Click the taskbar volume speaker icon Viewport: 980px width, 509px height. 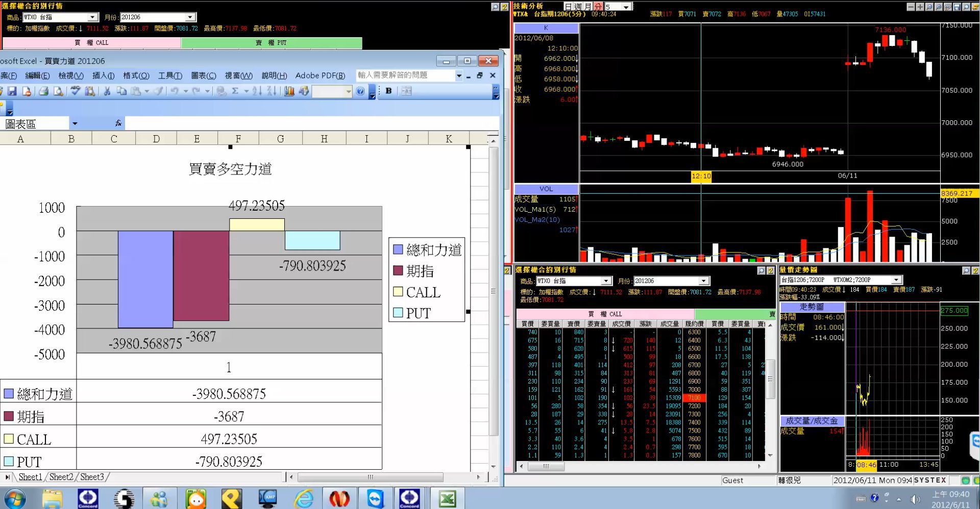point(915,499)
